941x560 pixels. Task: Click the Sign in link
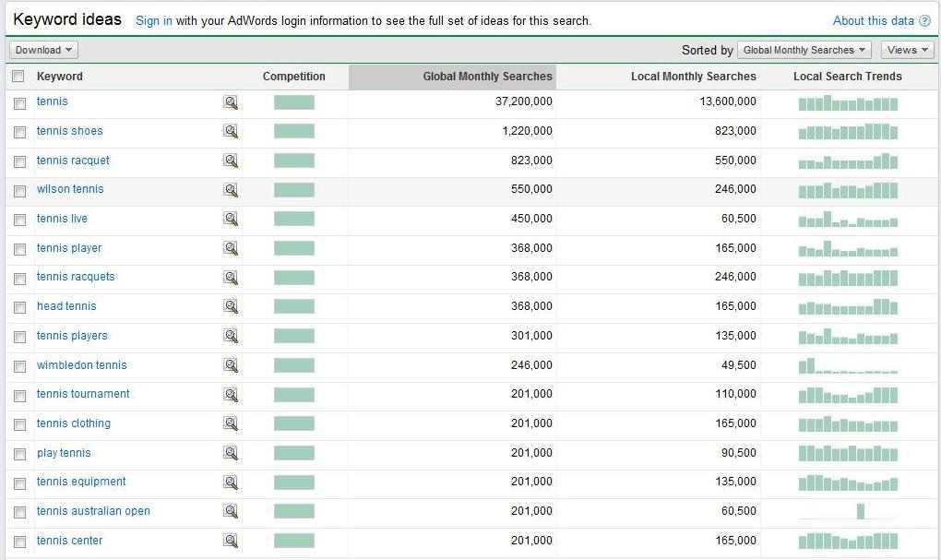(x=153, y=20)
